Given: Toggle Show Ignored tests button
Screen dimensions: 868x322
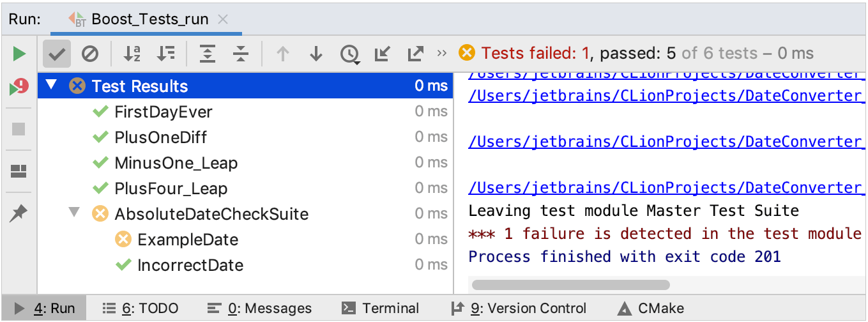Looking at the screenshot, I should tap(90, 54).
